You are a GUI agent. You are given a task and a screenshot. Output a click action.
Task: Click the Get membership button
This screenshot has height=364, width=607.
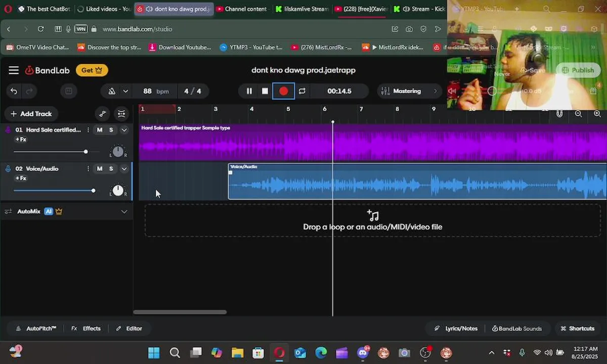pos(92,70)
